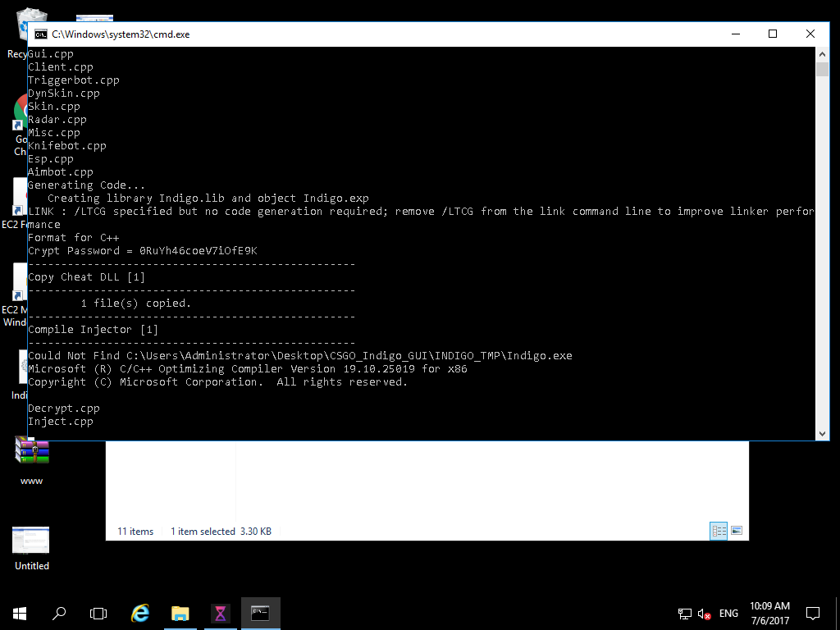Screen dimensions: 840x630
Task: Click the 'Copy Cheat DLL [1]' line
Action: pyautogui.click(x=86, y=277)
